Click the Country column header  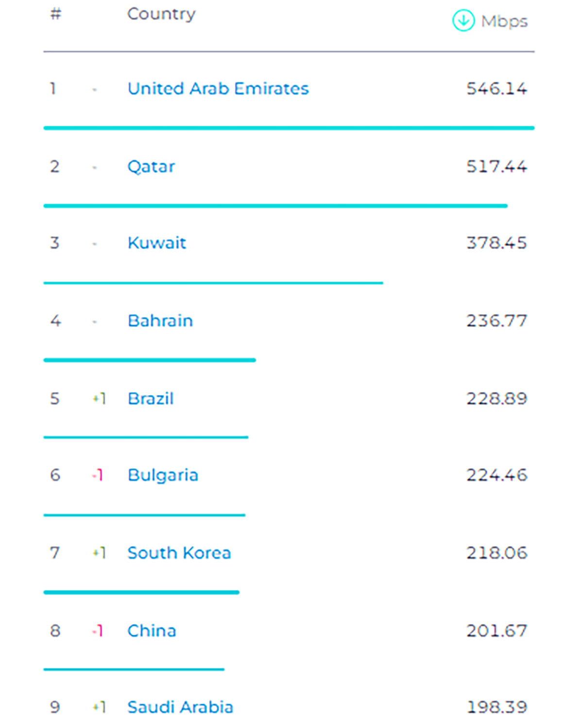(x=161, y=14)
